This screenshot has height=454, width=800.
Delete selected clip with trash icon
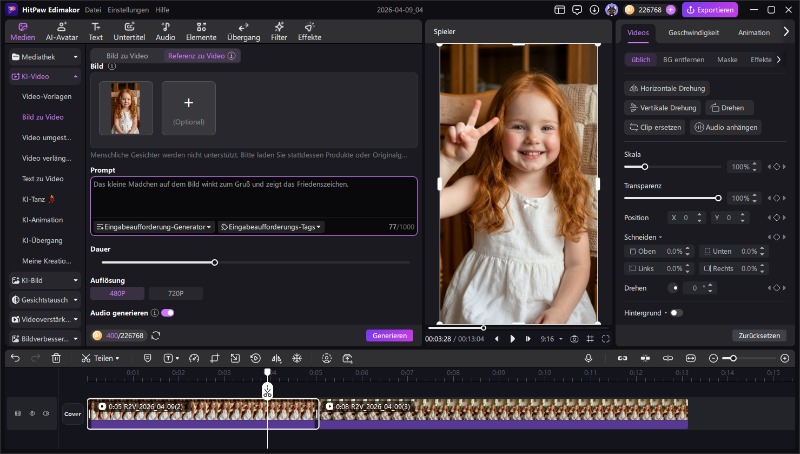[57, 358]
